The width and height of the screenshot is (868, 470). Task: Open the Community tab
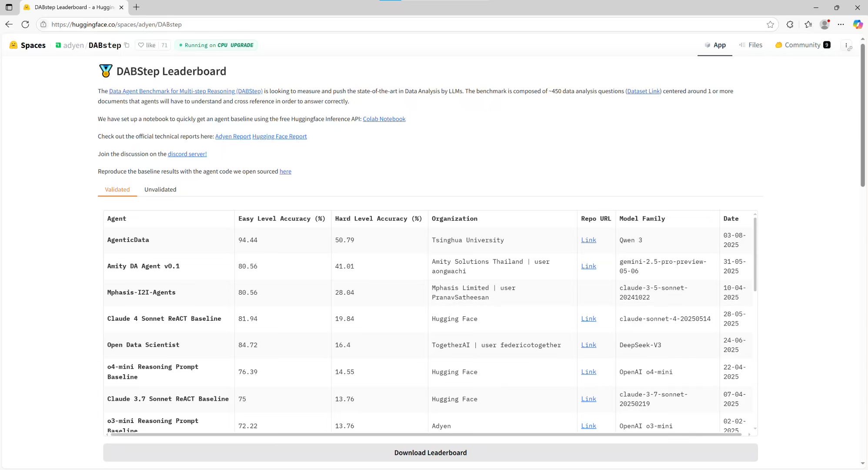pyautogui.click(x=803, y=45)
